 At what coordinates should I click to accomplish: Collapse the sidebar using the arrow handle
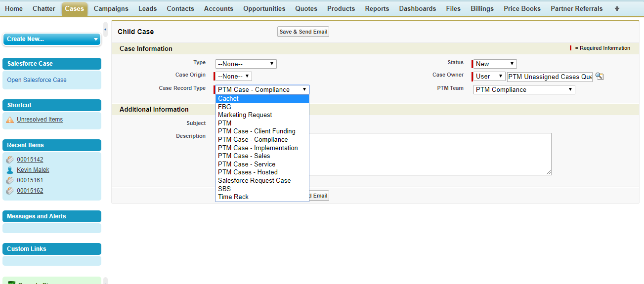pyautogui.click(x=105, y=30)
